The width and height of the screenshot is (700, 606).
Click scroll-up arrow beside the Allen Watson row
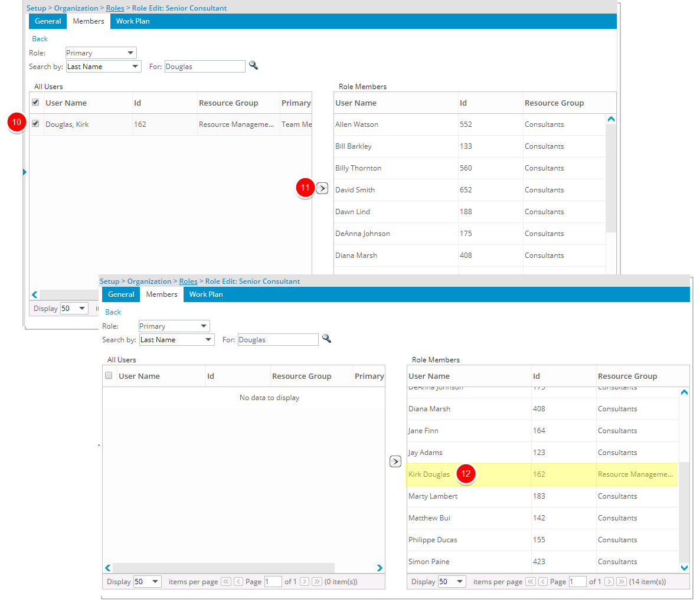click(611, 119)
